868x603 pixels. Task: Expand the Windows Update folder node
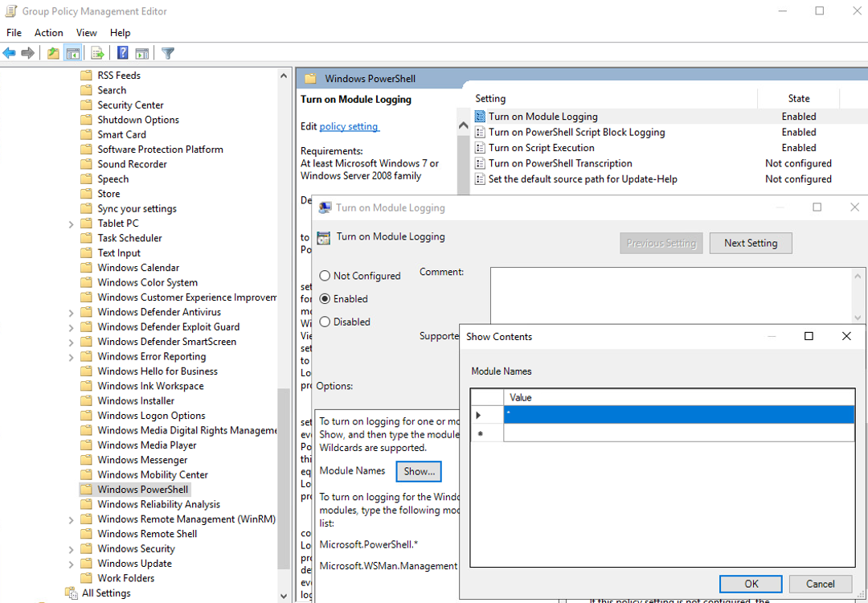coord(72,564)
